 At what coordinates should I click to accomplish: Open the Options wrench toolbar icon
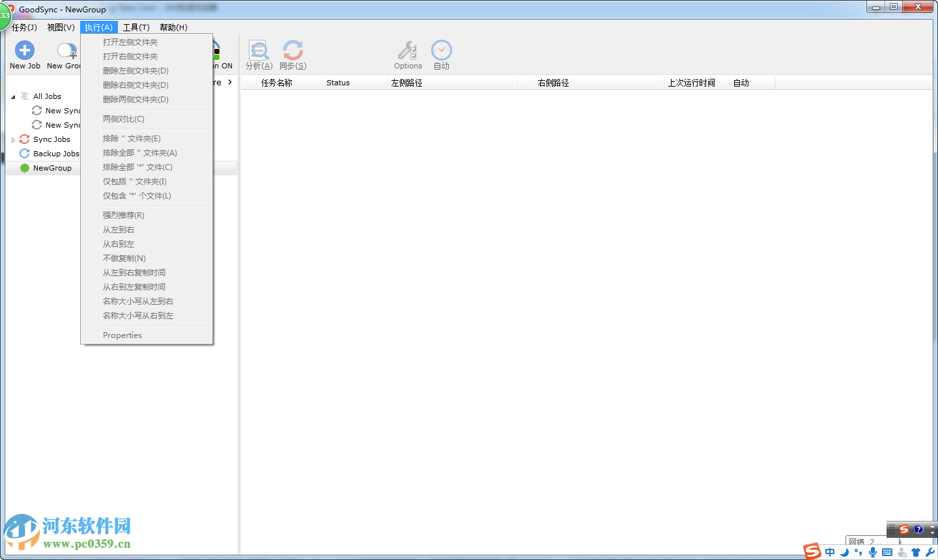[408, 50]
